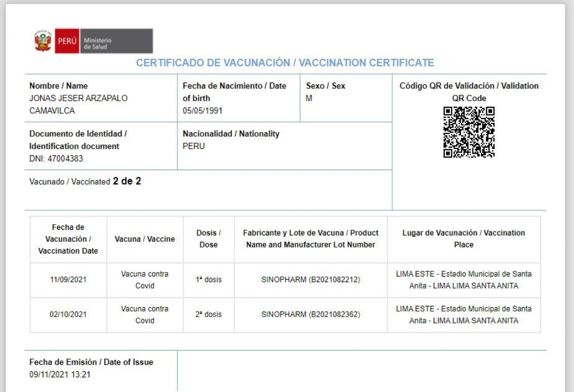Click the bold '2 de 2' vaccinated count
574x392 pixels.
pyautogui.click(x=127, y=181)
